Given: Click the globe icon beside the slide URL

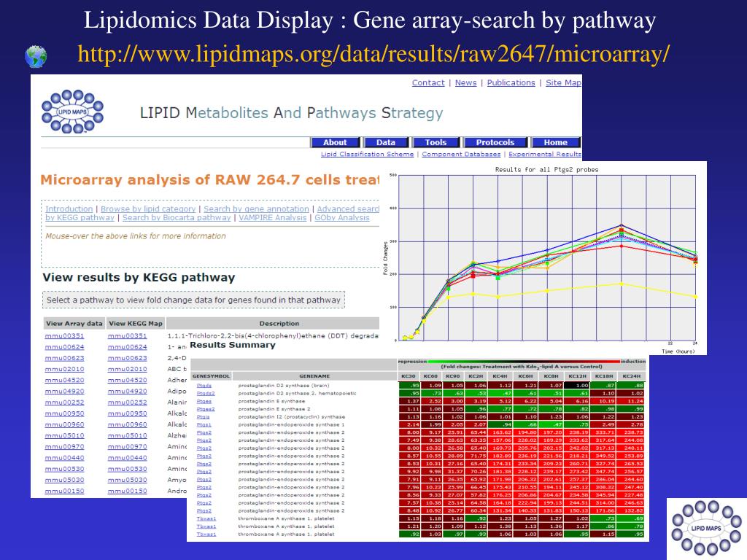Looking at the screenshot, I should click(36, 56).
